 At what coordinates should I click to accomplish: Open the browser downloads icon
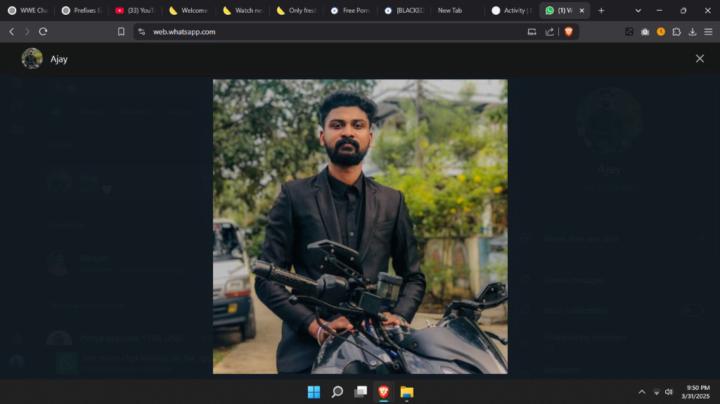692,31
